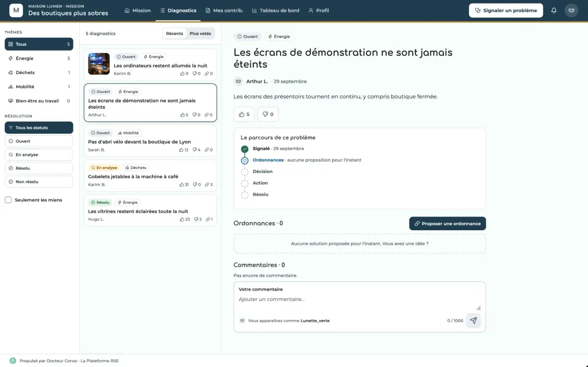
Task: Click the Ordonnances step marker
Action: coord(245,160)
